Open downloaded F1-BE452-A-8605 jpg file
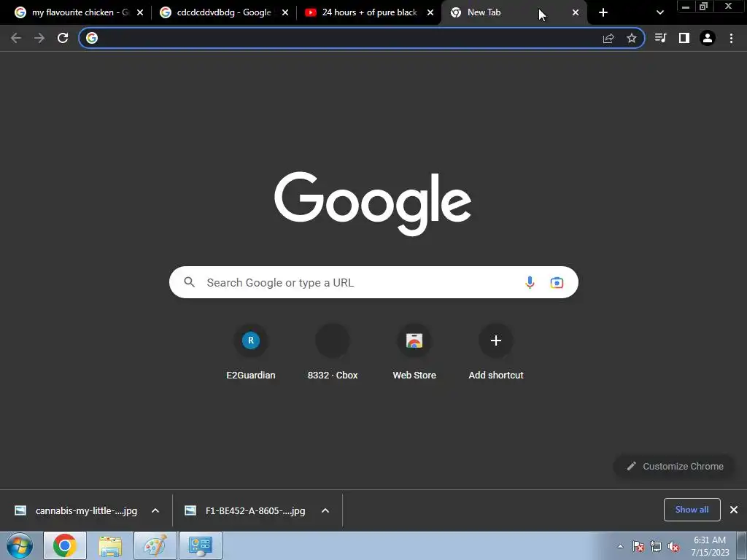The width and height of the screenshot is (747, 560). (x=245, y=510)
